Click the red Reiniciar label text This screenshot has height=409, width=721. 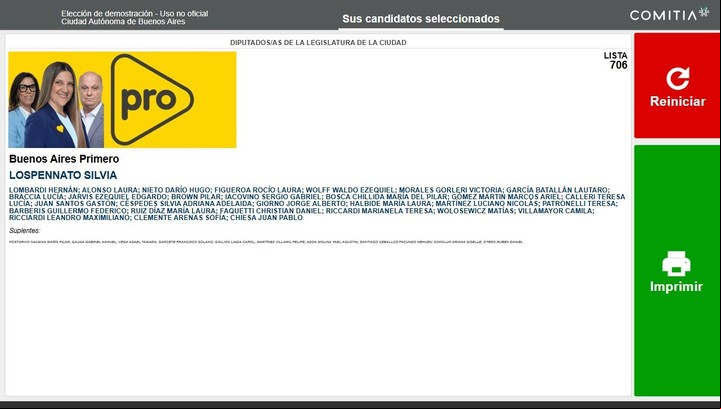[x=677, y=101]
